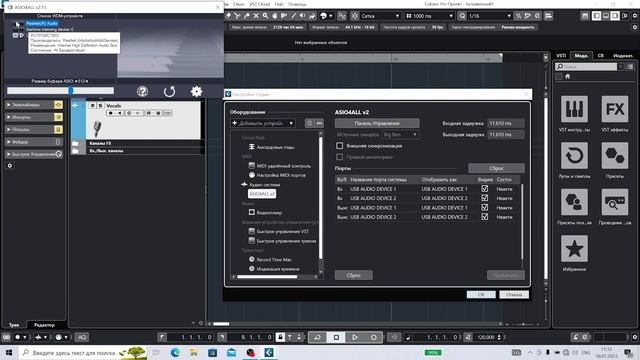Open Microsoft Edge from taskbar
Image resolution: width=640 pixels, height=360 pixels.
(175, 352)
